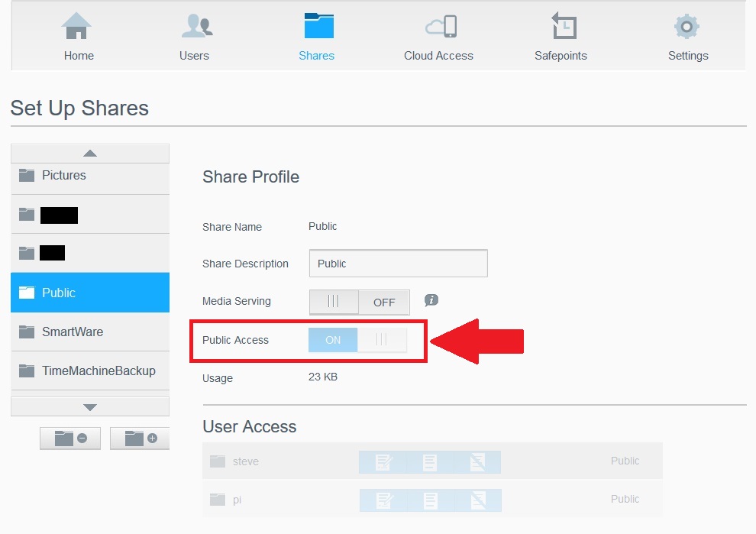The height and width of the screenshot is (534, 756).
Task: Open the Home tab label
Action: pos(79,56)
